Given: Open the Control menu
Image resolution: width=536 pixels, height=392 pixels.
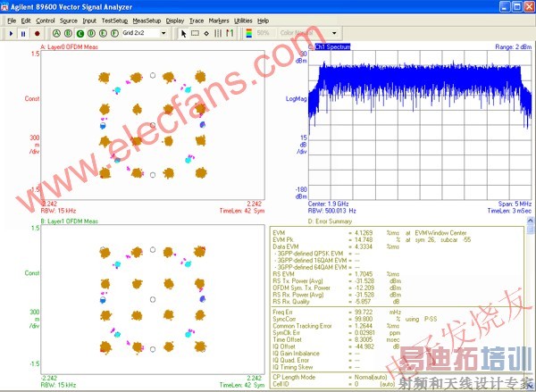Looking at the screenshot, I should click(46, 21).
